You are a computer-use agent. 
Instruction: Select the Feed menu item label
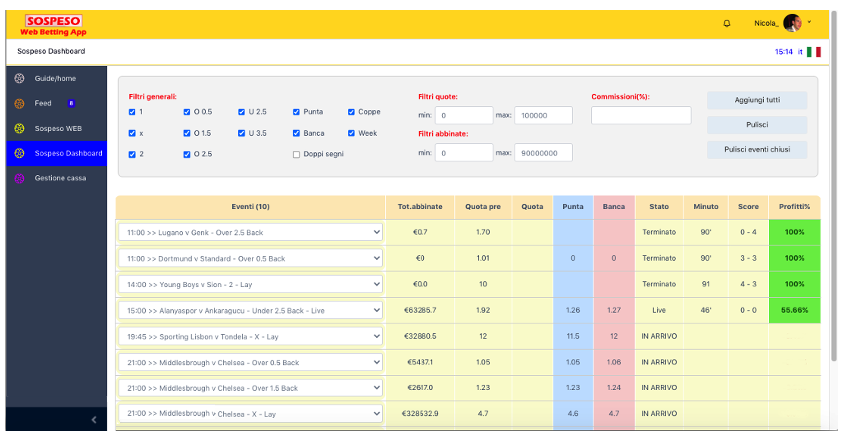(x=43, y=103)
